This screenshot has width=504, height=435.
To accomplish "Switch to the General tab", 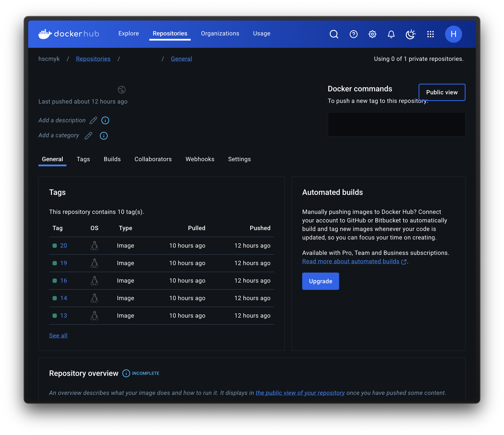I will [x=53, y=159].
